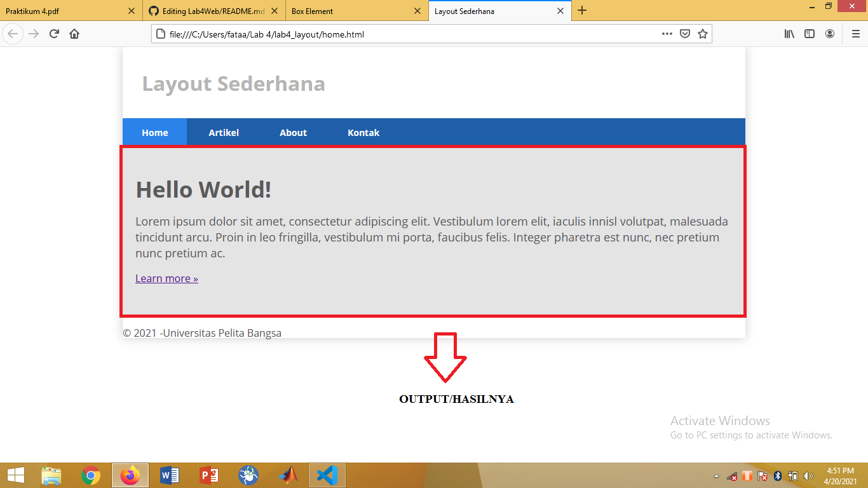
Task: Click the Kontak menu item
Action: [363, 132]
